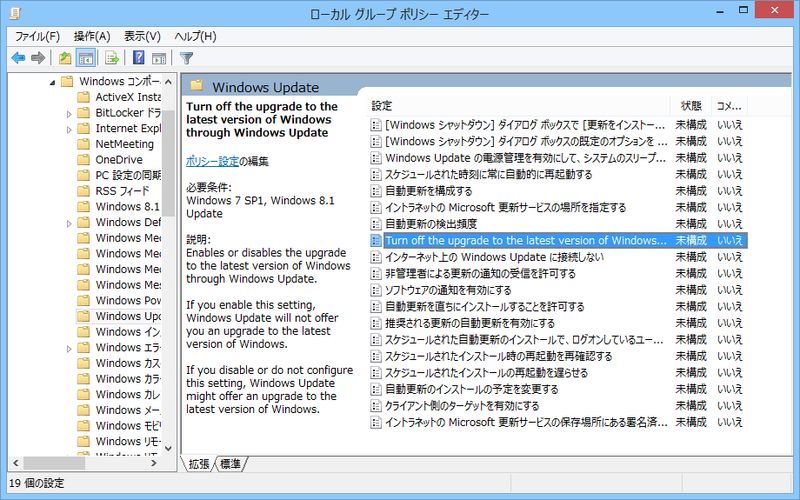Screen dimensions: 800x500
Task: Open the ヘルプ(H) menu
Action: (x=195, y=36)
